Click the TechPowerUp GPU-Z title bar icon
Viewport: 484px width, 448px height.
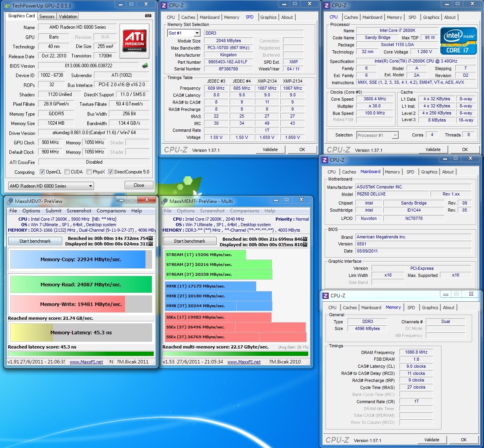pos(7,6)
